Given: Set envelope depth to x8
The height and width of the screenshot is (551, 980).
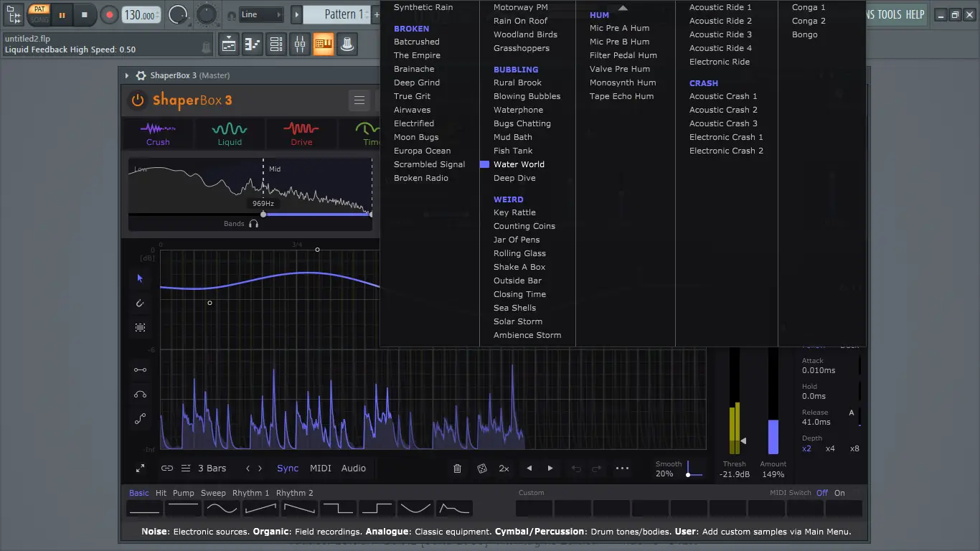Looking at the screenshot, I should pos(854,448).
